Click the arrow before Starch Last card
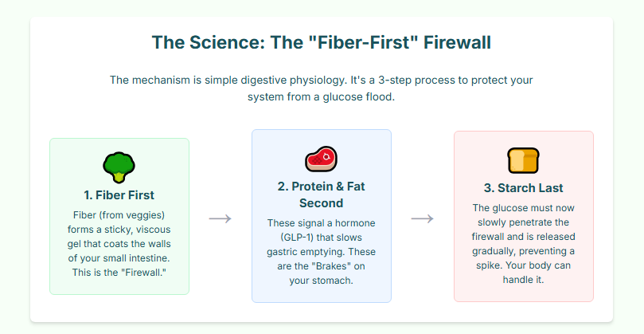Viewport: 644px width, 334px height. (423, 218)
